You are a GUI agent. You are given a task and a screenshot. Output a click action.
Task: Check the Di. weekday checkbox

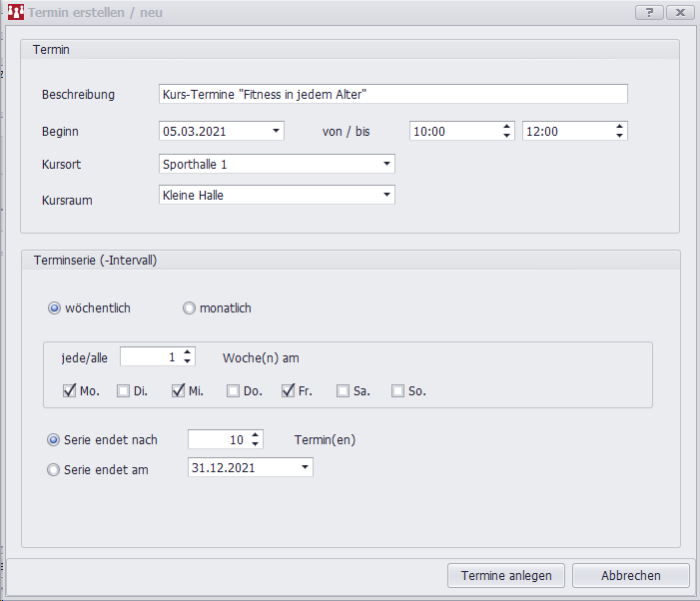124,391
